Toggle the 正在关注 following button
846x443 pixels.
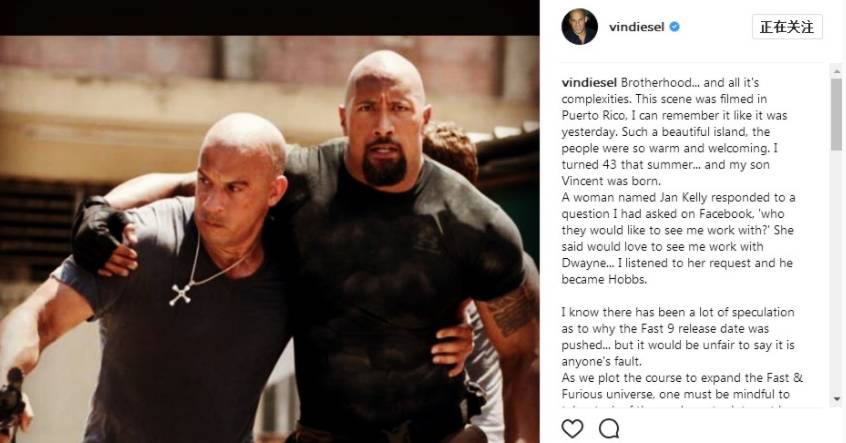tap(787, 27)
